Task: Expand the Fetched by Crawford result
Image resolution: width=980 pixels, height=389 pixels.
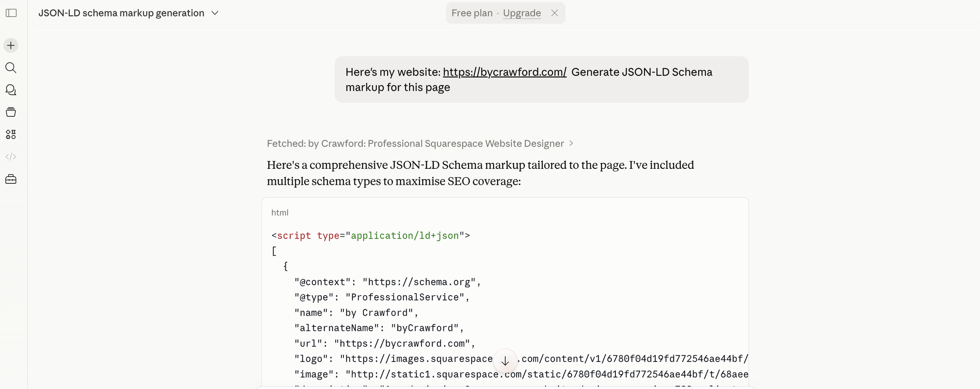Action: coord(420,143)
